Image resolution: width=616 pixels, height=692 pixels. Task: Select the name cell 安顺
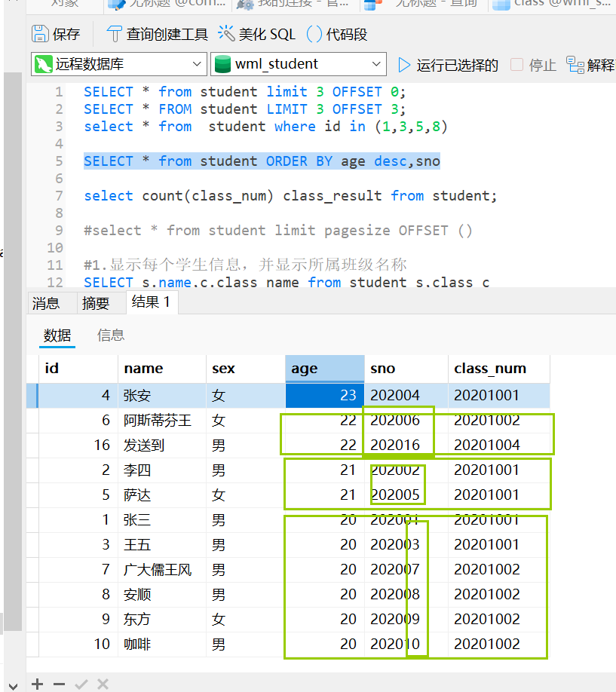pos(162,595)
